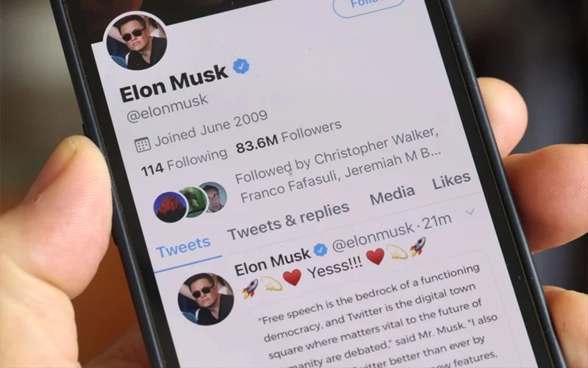The width and height of the screenshot is (588, 368).
Task: Click the @elonmusk handle in tweet header
Action: click(373, 236)
